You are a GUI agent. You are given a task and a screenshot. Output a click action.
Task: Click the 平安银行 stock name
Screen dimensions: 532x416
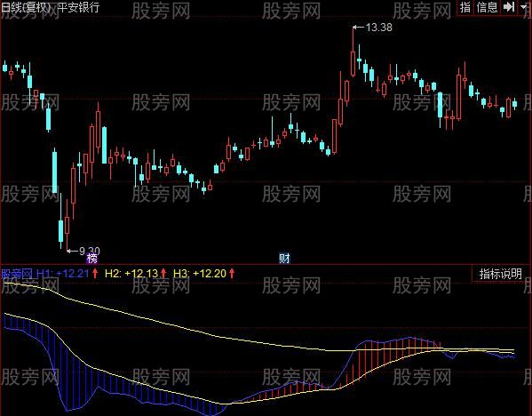tap(79, 7)
